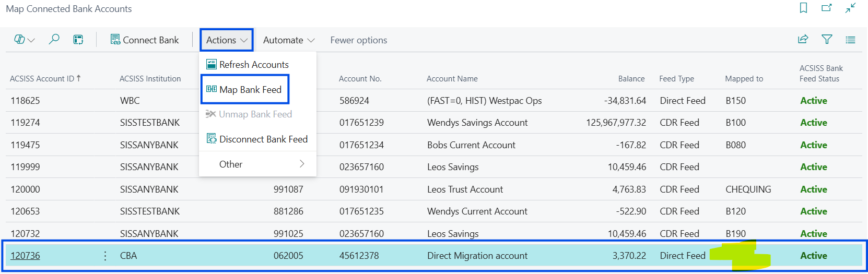Click the copilot icon dropdown in toolbar
The image size is (868, 274).
(24, 40)
